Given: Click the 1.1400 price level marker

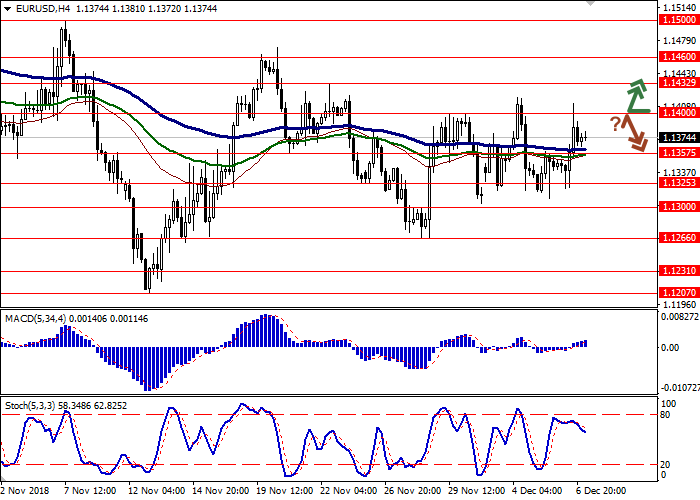Looking at the screenshot, I should (677, 115).
